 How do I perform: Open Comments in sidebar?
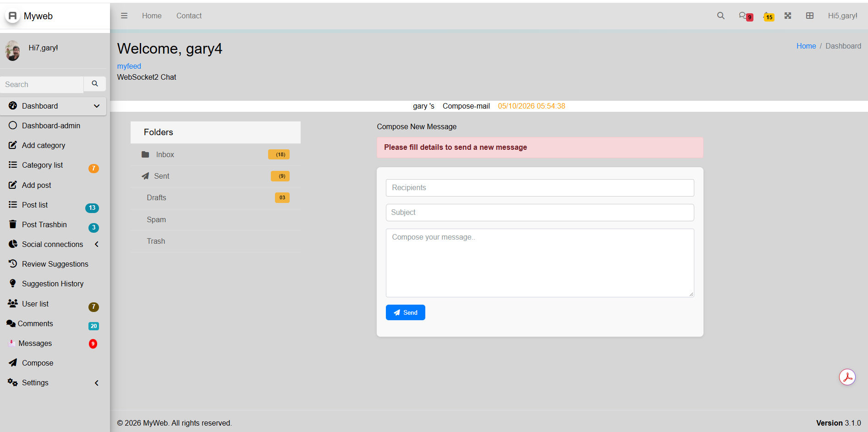pos(53,323)
